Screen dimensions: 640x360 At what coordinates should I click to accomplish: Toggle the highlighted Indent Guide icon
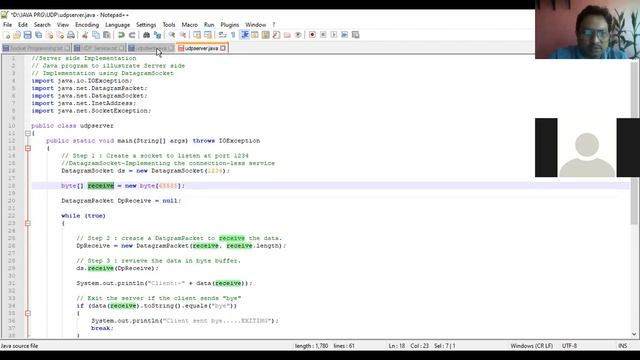pos(244,35)
